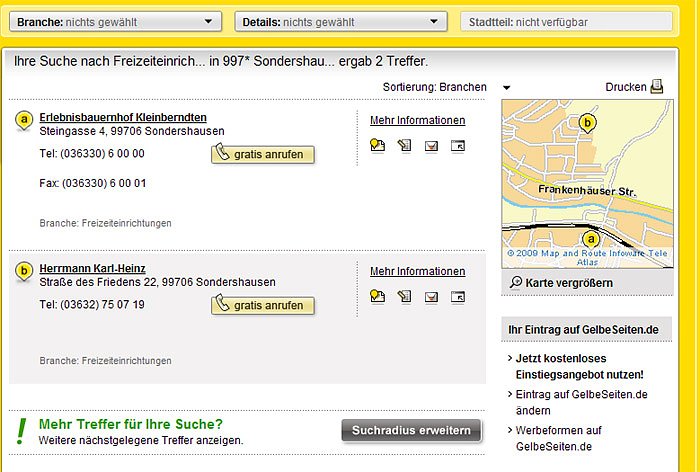
Task: Click window icon in Erlebnisbauernhof entry
Action: pos(458,145)
